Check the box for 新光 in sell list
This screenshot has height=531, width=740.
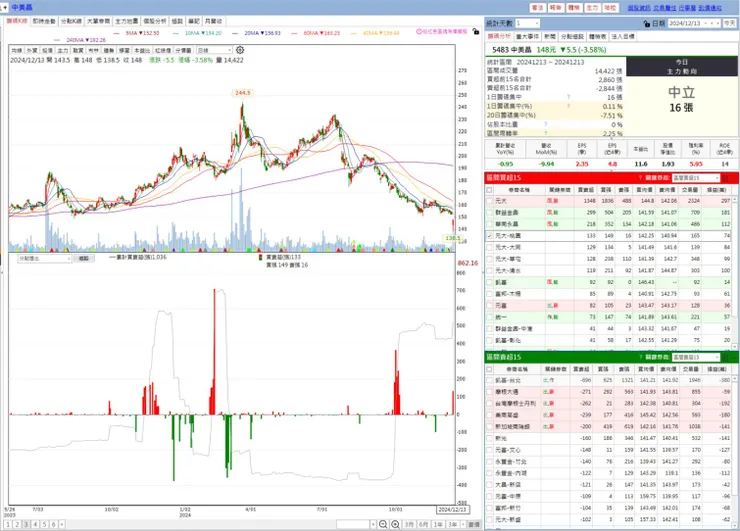489,438
